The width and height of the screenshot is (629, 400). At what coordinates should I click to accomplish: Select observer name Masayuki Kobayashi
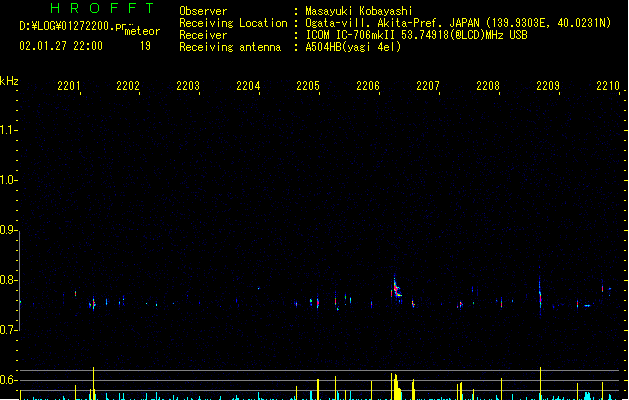coord(359,11)
